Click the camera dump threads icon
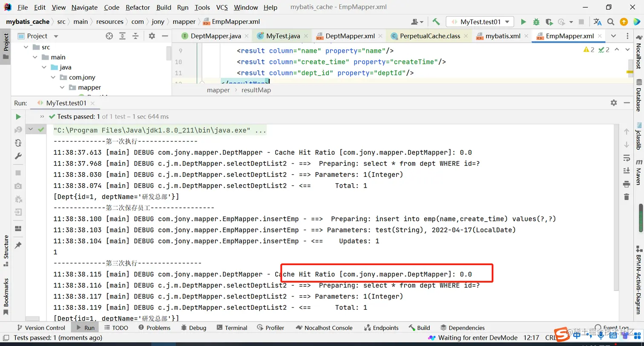The image size is (644, 346). (18, 186)
